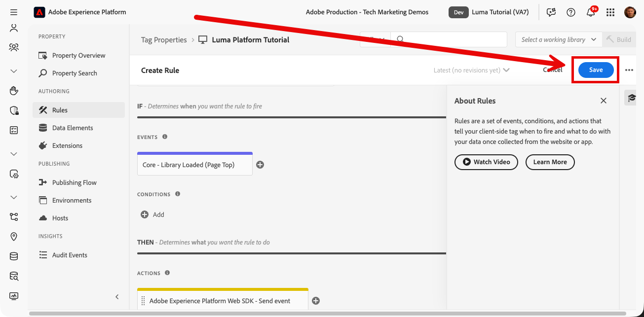Image resolution: width=644 pixels, height=317 pixels.
Task: Open the app switcher grid icon
Action: tap(610, 12)
